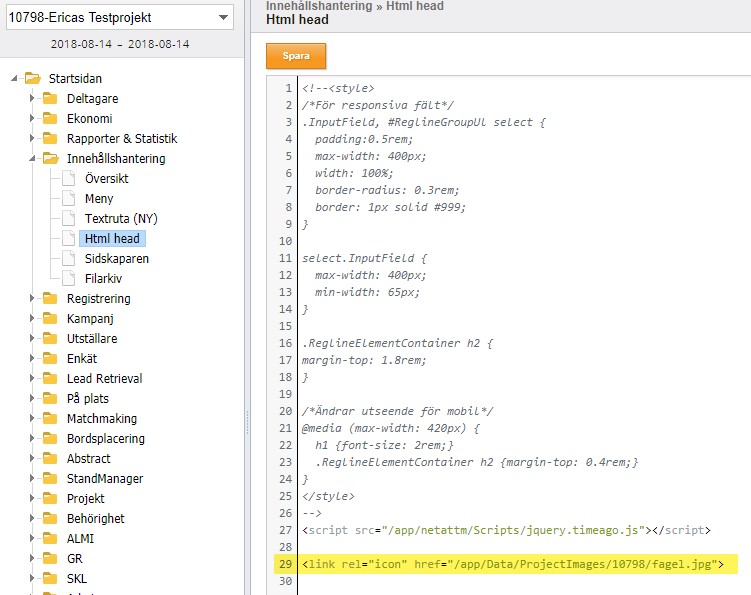
Task: Click the open Innehållshantering folder icon
Action: point(51,158)
